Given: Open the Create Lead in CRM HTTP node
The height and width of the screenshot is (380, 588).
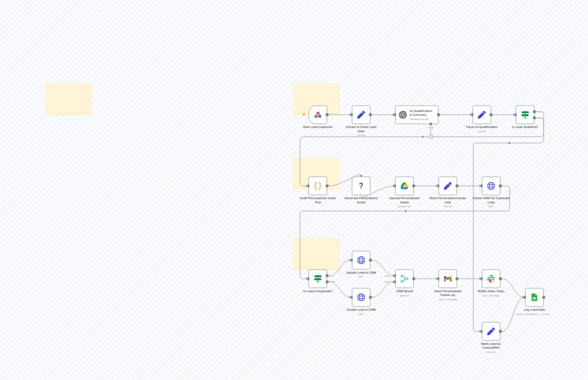Looking at the screenshot, I should coord(361,297).
